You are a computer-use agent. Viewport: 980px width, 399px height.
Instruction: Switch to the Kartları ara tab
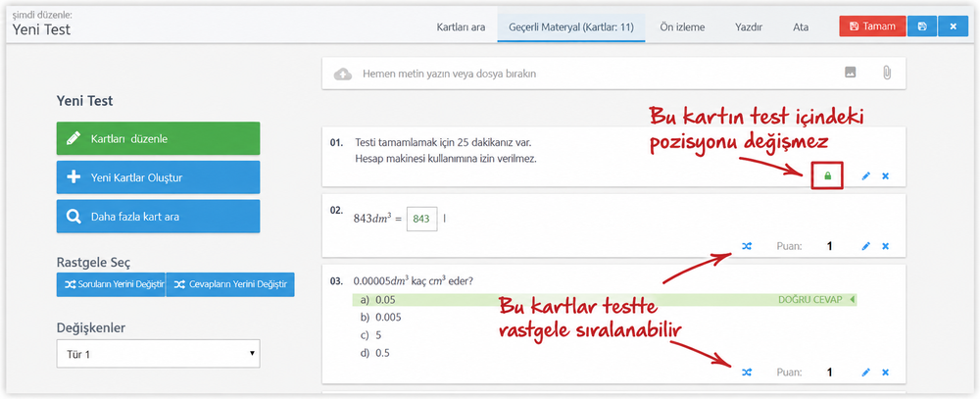(461, 26)
